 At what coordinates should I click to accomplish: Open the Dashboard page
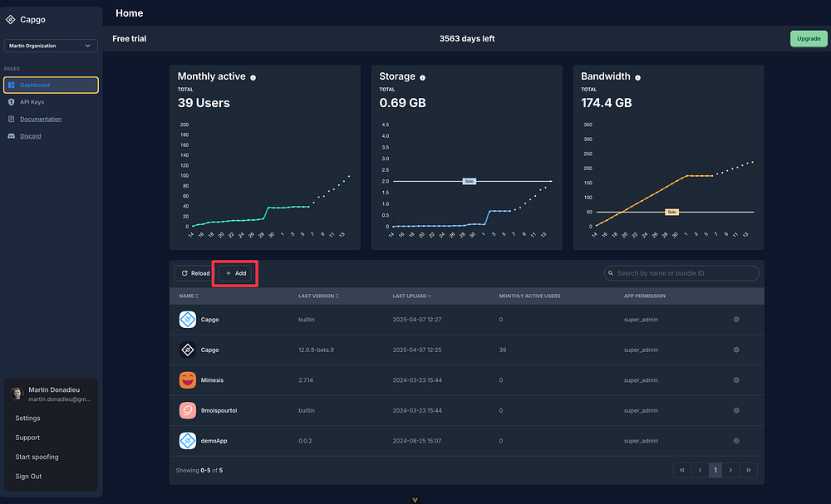51,85
